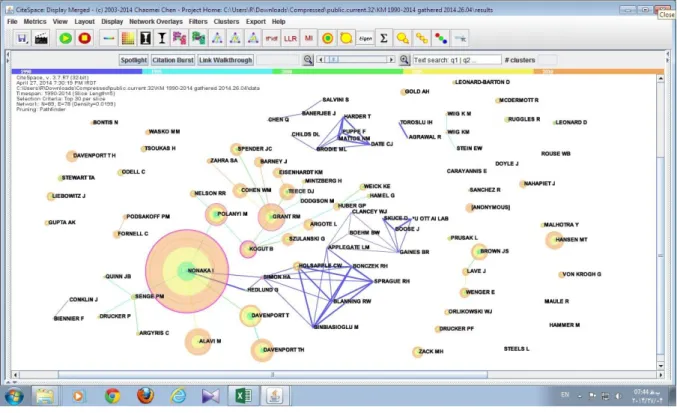The image size is (677, 413).
Task: Select the BROWN JS node
Action: pos(479,251)
